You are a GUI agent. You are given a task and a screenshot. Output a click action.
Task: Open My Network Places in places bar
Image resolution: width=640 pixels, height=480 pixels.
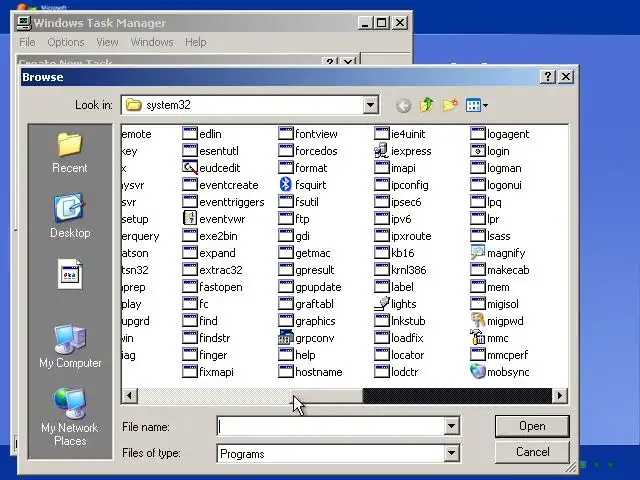70,417
